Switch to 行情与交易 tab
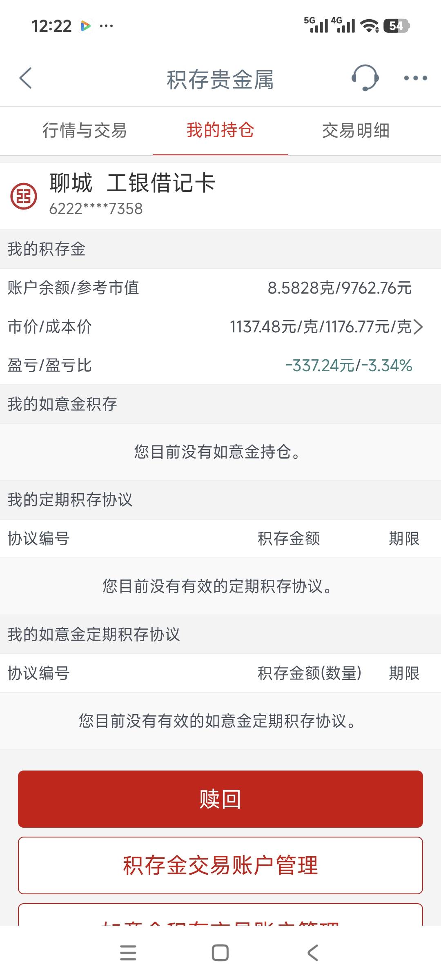Viewport: 441px width, 980px height. tap(85, 131)
